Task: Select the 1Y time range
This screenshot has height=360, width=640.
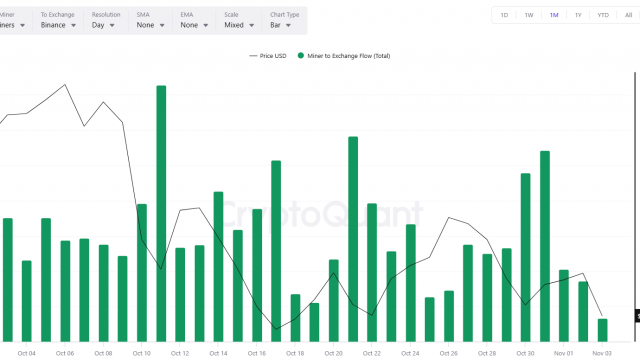Action: tap(578, 15)
